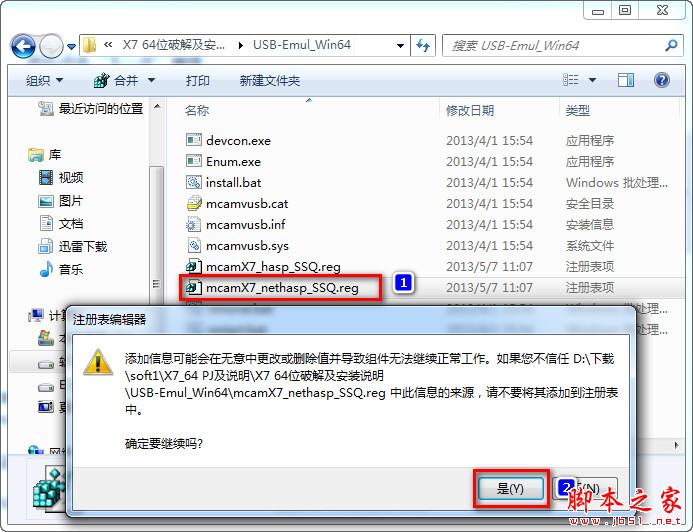Select the mcamX7_hasp_SSQ.reg file icon

194,266
